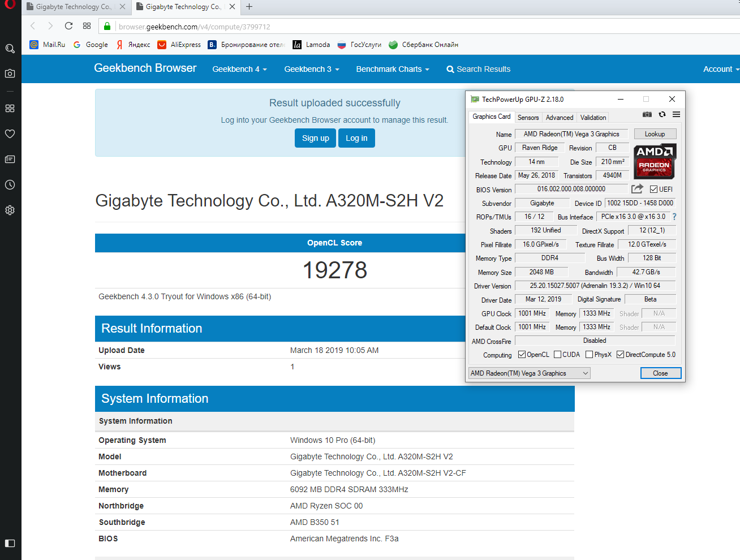Viewport: 740px width, 560px height.
Task: Click GPU name field in GPU-Z
Action: pos(571,134)
